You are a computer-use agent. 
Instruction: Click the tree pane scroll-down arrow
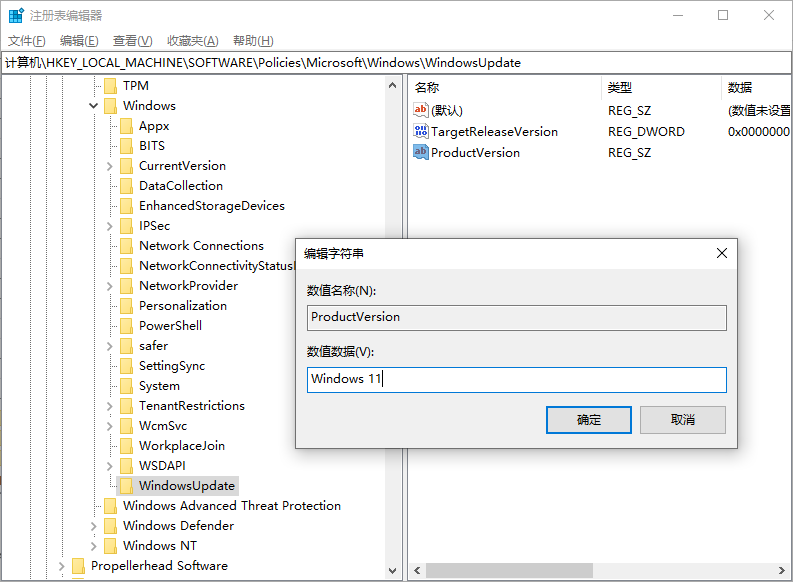click(x=392, y=571)
